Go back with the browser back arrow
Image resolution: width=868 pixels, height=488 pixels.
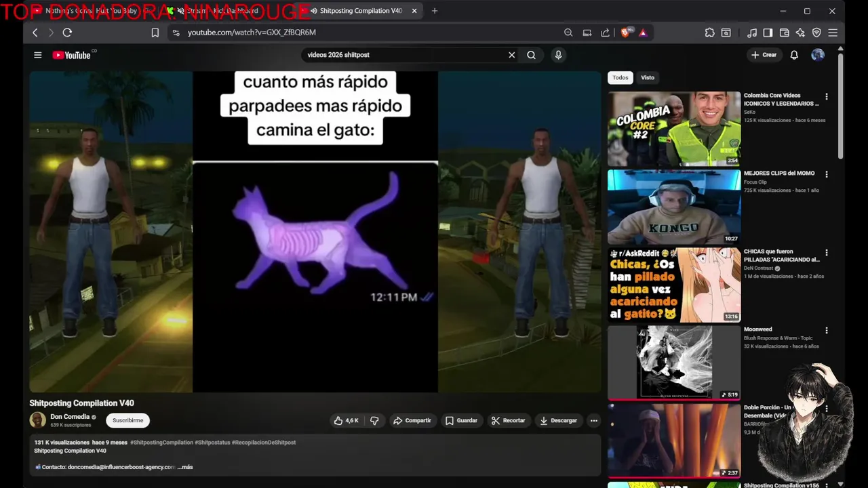(35, 33)
